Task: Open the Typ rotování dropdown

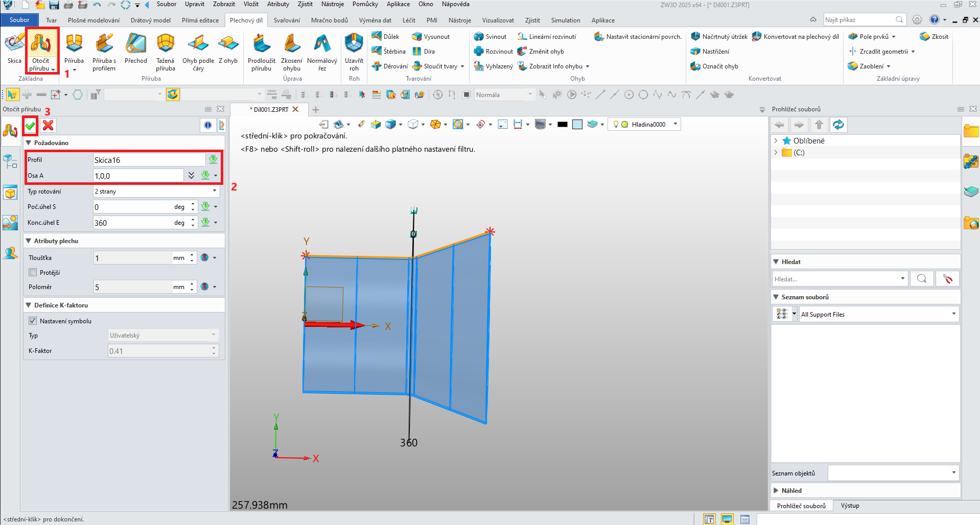Action: (x=156, y=192)
